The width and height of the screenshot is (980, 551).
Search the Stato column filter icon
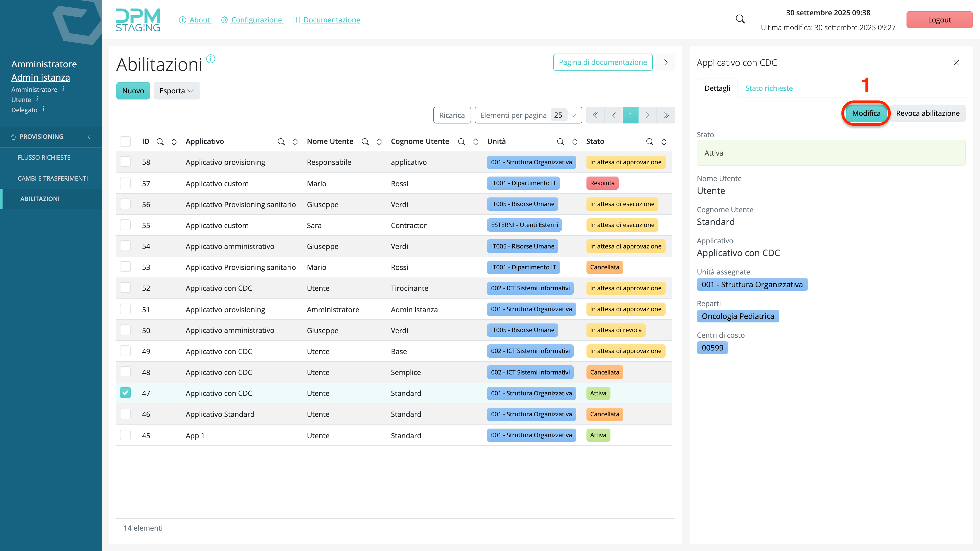pos(650,142)
